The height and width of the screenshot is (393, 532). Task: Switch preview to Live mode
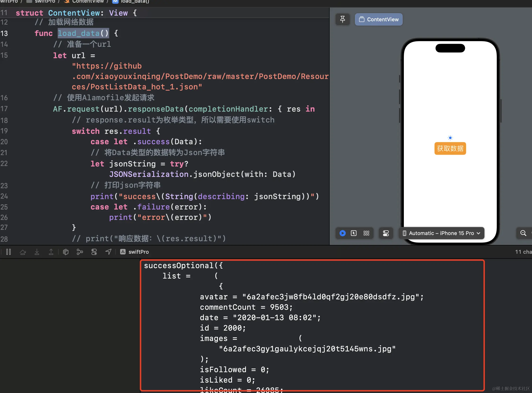(342, 233)
